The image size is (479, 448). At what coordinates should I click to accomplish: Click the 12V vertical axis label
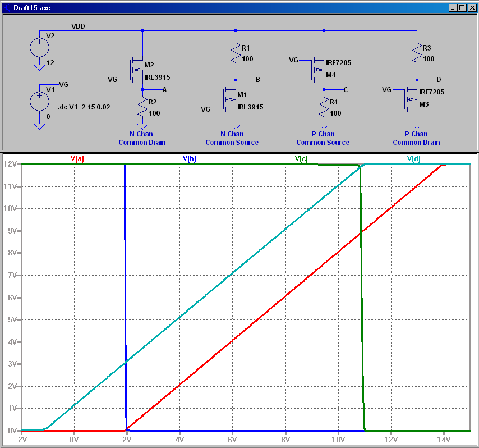click(x=10, y=164)
